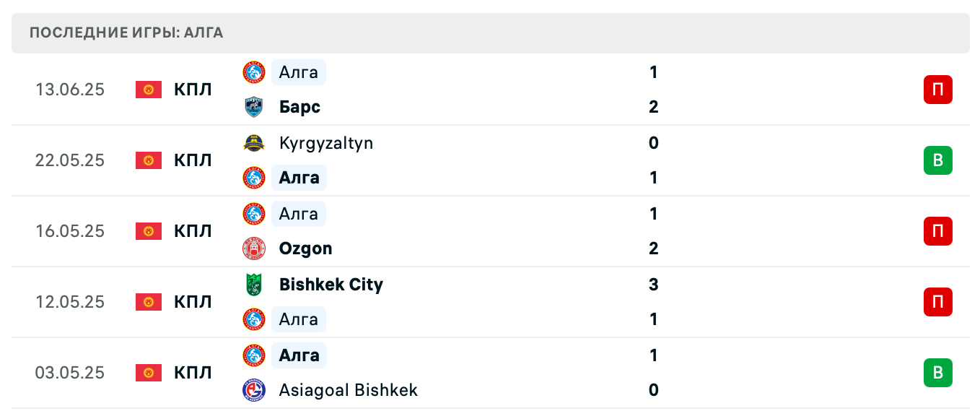Click the Последние игры: Алга header
Screen dimensions: 980x419
coord(126,33)
